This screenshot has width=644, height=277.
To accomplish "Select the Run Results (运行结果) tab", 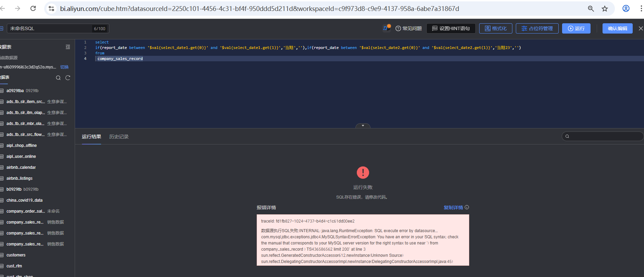I will coord(91,137).
